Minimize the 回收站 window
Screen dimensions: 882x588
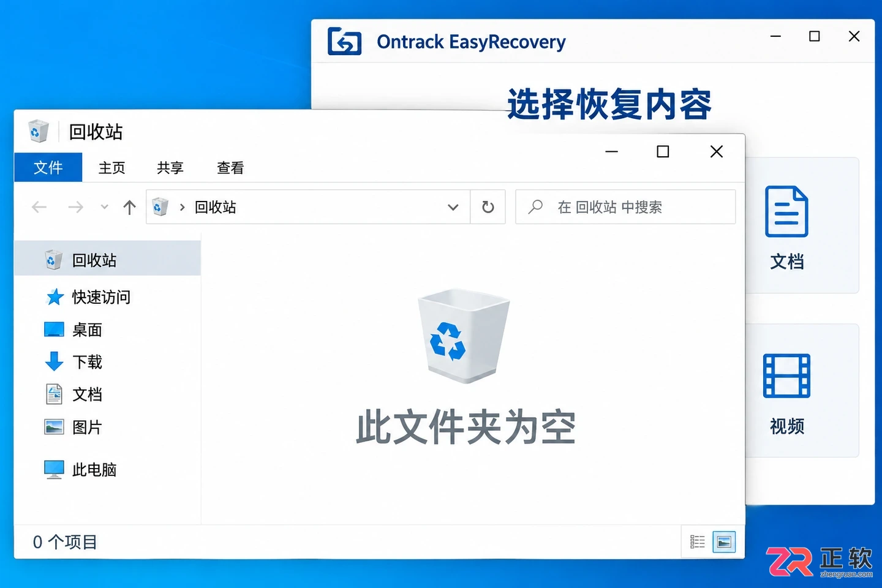[x=611, y=151]
